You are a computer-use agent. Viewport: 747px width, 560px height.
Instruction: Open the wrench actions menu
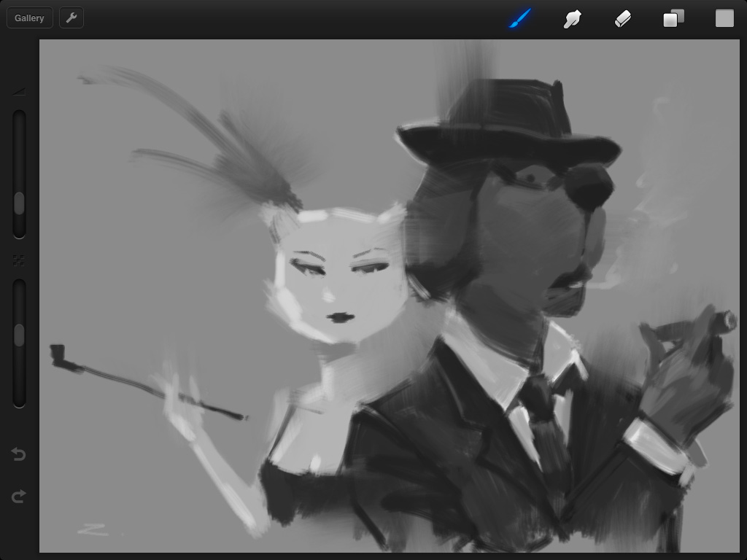click(71, 18)
